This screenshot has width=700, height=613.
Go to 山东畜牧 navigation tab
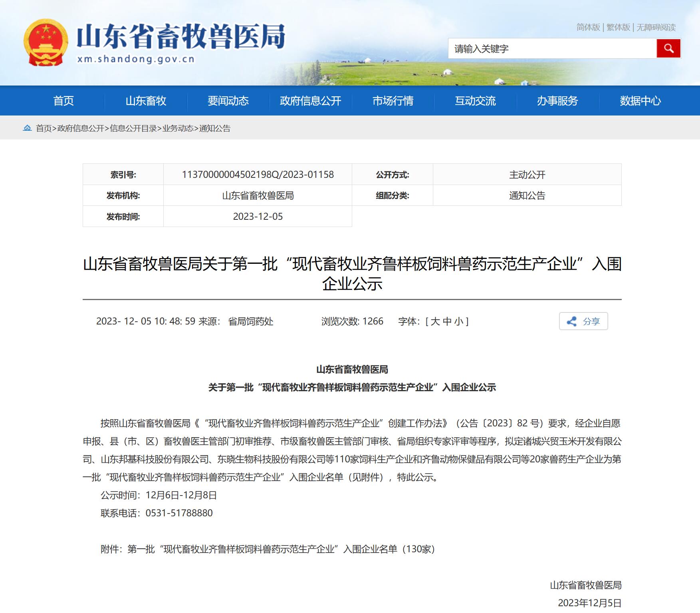146,101
